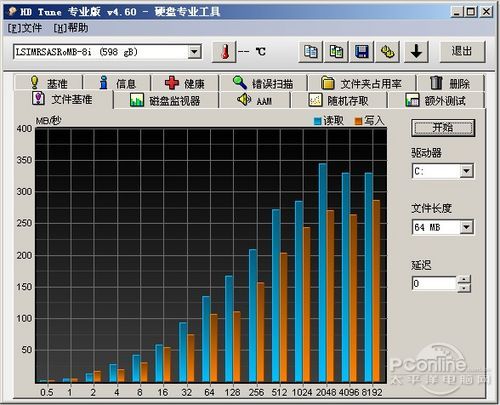500x405 pixels.
Task: Close the HD Tune window
Action: point(486,12)
